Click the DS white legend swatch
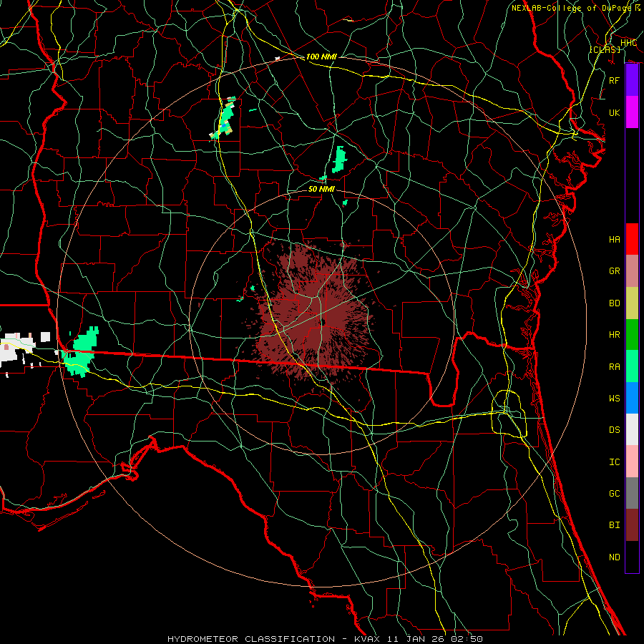 632,429
